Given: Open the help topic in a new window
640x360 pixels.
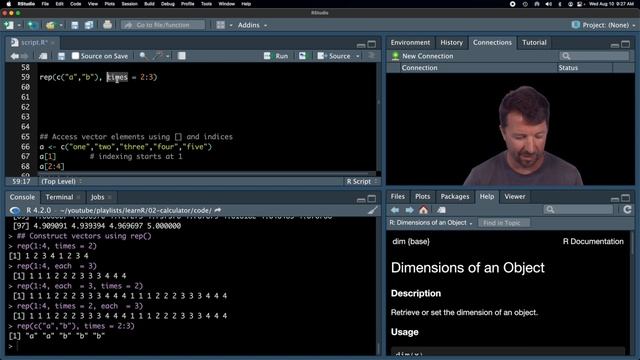Looking at the screenshot, I should point(441,210).
